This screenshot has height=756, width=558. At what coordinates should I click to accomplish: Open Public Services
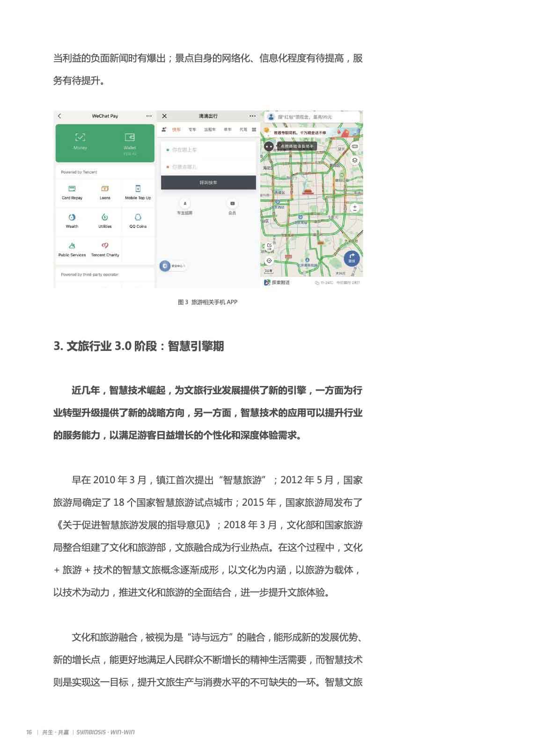(x=72, y=246)
